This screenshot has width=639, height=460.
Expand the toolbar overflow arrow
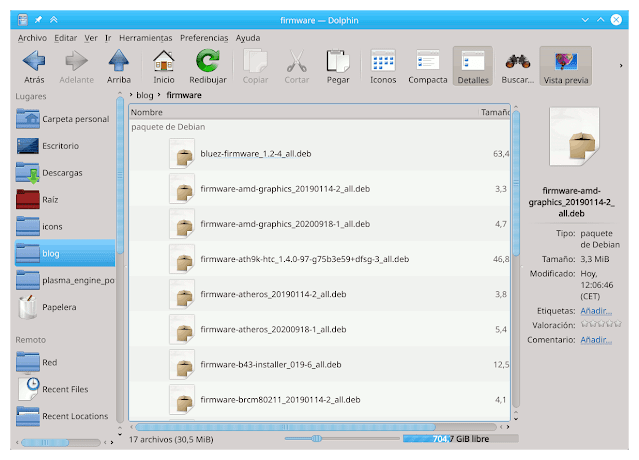(621, 66)
